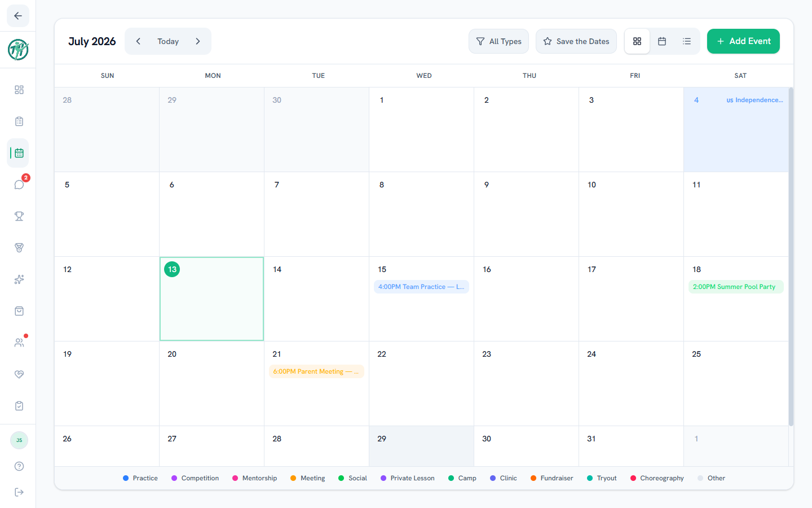Open the dashboard grid icon in sidebar

(19, 90)
